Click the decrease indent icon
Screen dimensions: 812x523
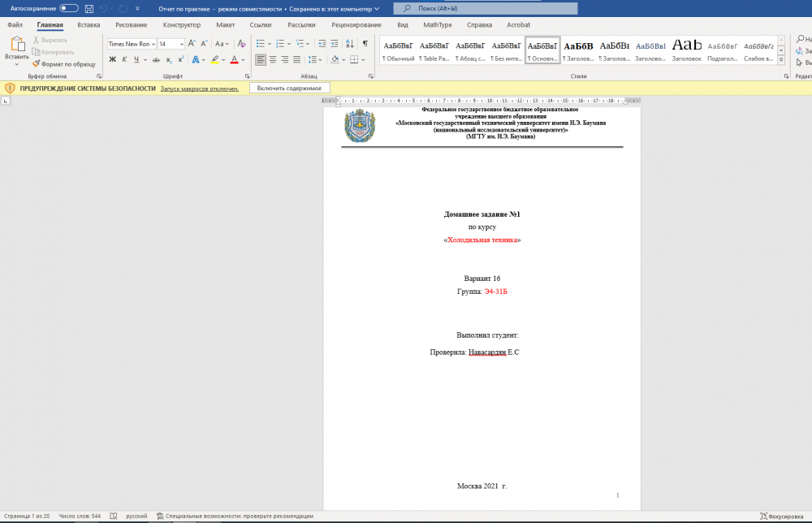point(322,44)
